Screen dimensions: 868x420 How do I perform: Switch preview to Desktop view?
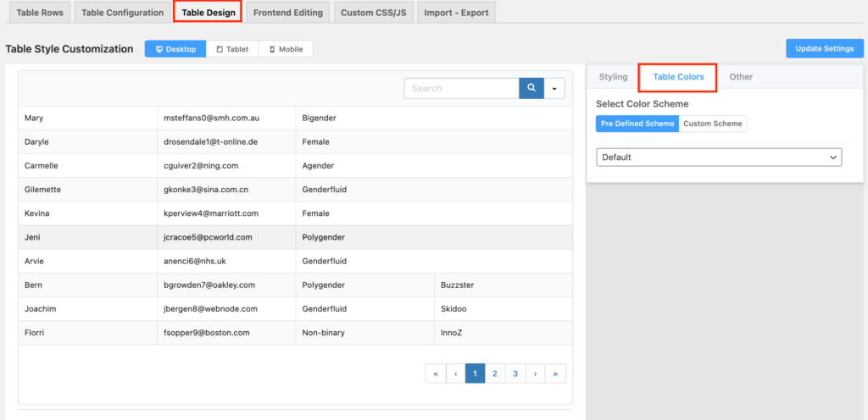click(175, 49)
